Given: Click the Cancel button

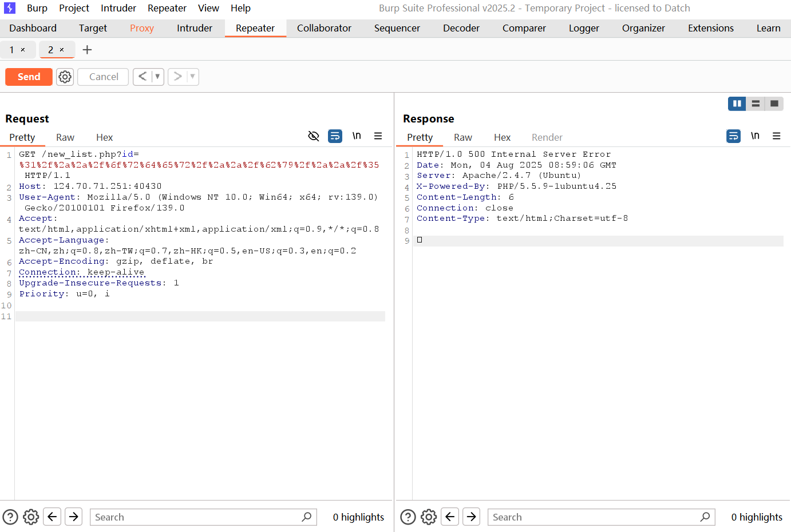Looking at the screenshot, I should (104, 77).
